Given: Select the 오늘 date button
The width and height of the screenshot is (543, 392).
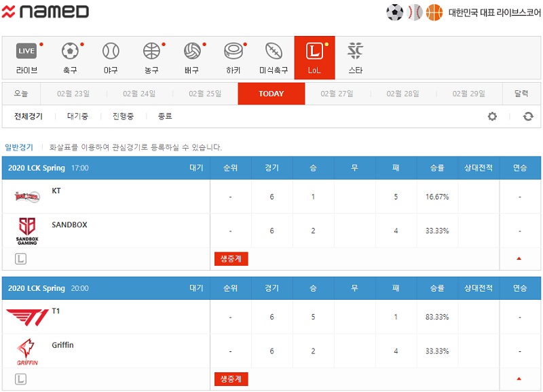Looking at the screenshot, I should [x=21, y=94].
